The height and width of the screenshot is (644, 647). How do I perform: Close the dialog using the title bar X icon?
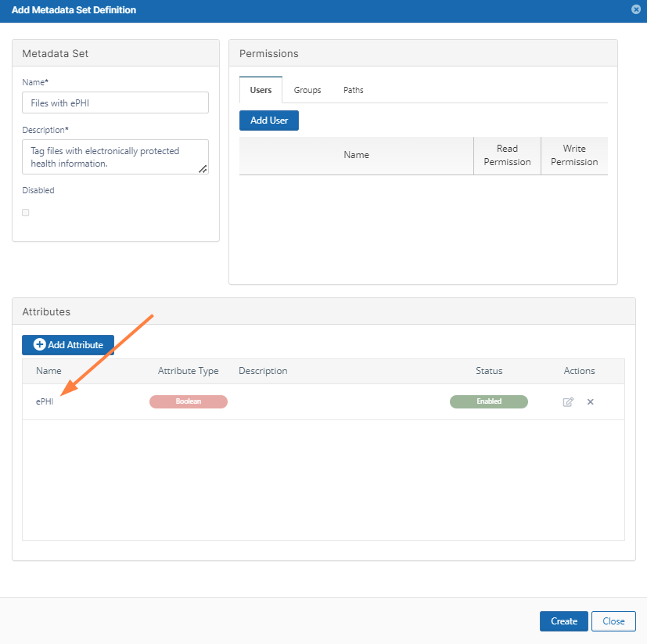(635, 10)
